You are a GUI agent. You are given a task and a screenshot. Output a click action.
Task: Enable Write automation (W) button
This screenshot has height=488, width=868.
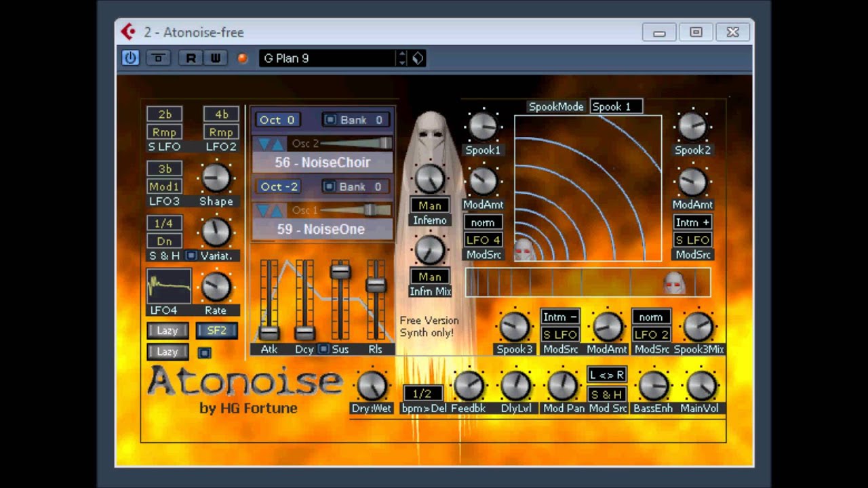[x=215, y=58]
